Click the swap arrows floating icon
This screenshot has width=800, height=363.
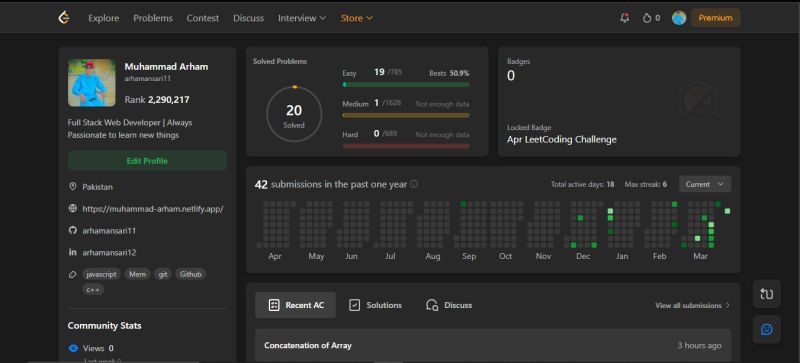click(x=766, y=294)
